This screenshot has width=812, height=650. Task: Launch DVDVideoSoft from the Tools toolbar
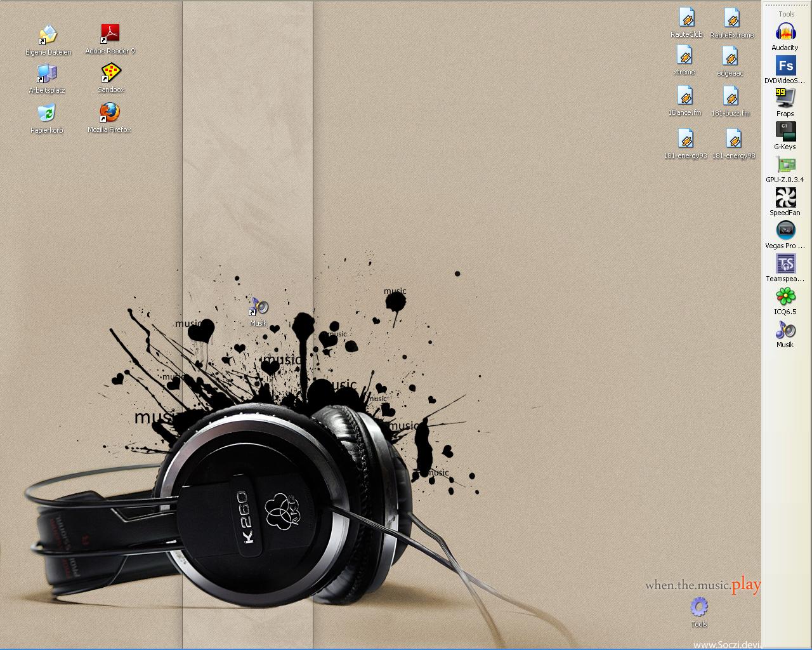click(x=785, y=65)
